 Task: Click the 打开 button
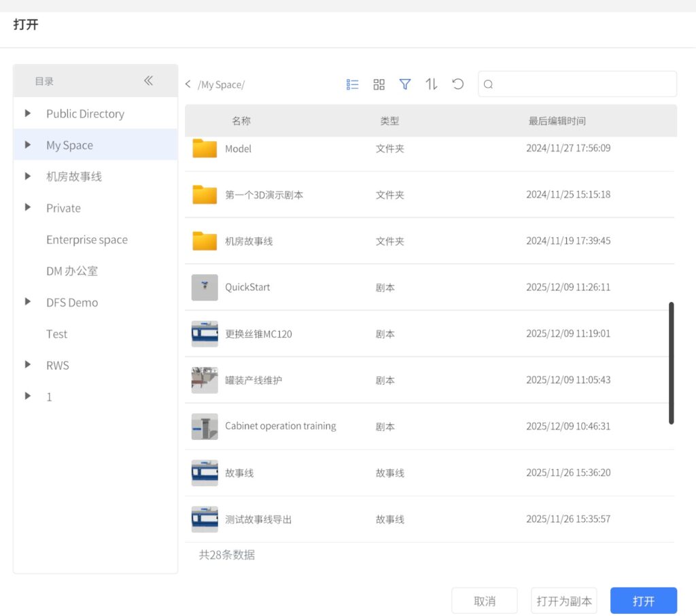click(643, 601)
